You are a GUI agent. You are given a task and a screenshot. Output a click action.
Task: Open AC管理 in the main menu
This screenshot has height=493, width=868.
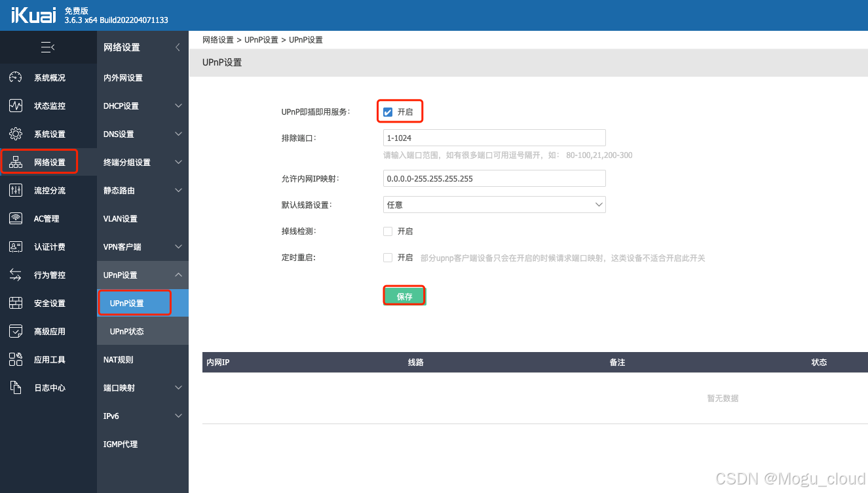pyautogui.click(x=48, y=218)
